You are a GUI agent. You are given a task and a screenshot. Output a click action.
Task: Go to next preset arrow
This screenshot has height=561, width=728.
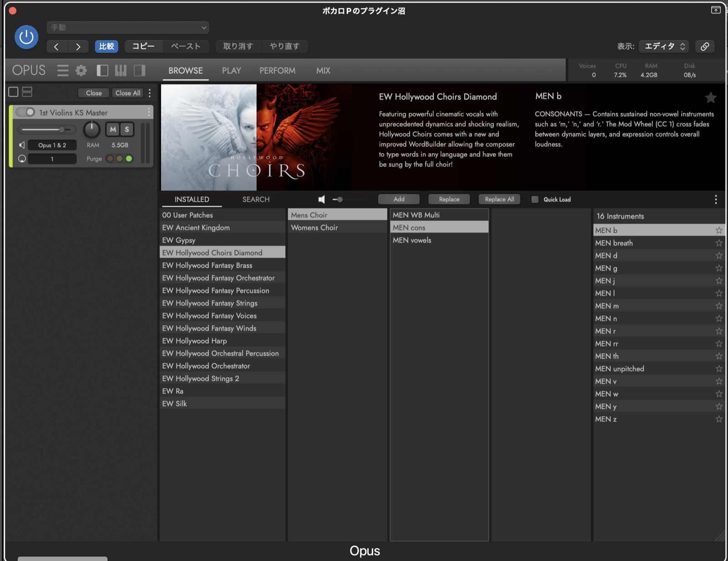(x=78, y=46)
